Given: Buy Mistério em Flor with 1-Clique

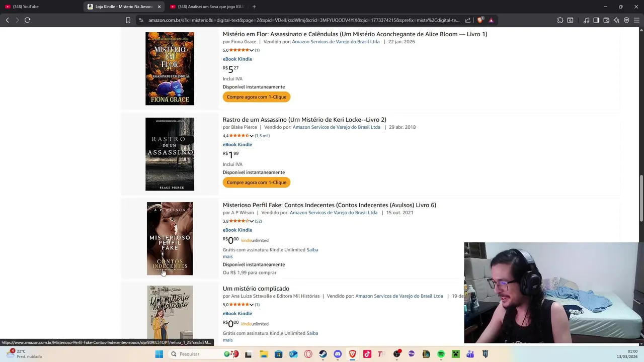Looking at the screenshot, I should point(257,97).
